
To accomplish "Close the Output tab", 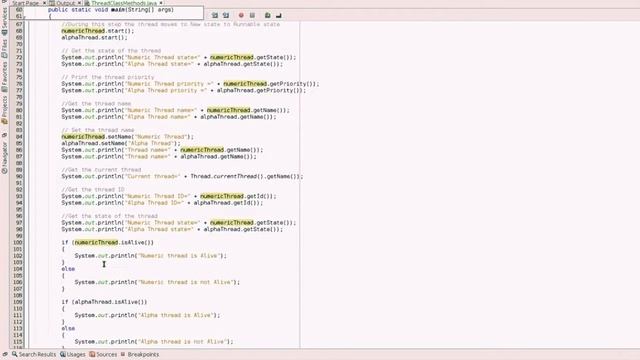I will 80,3.
